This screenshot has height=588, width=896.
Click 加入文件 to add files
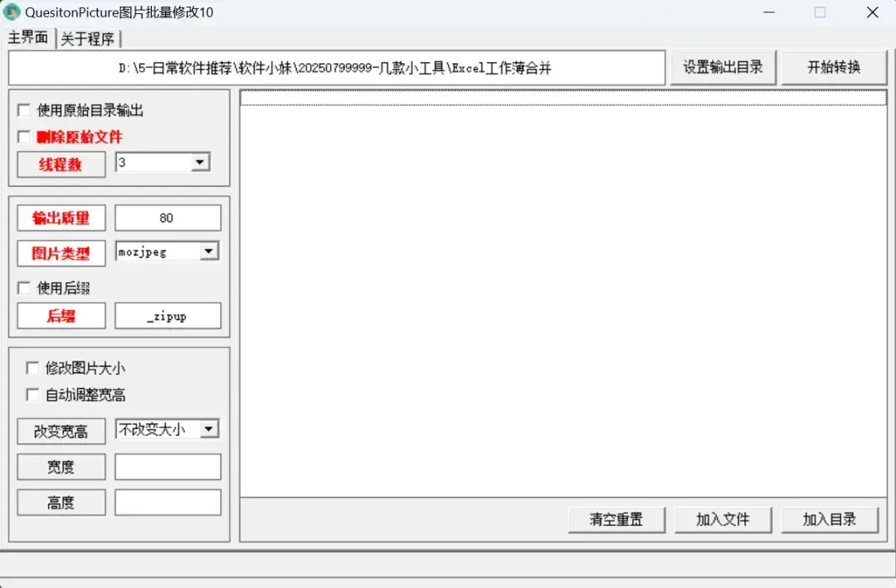pyautogui.click(x=723, y=519)
